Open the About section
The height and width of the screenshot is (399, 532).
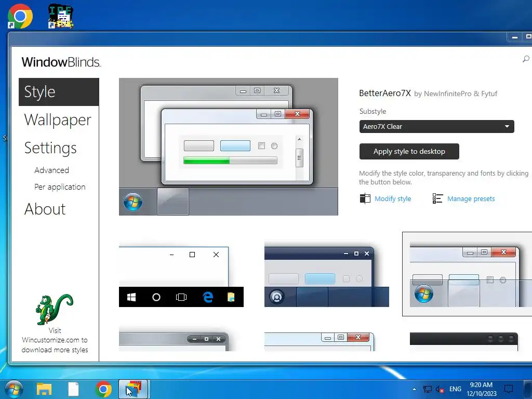coord(45,209)
